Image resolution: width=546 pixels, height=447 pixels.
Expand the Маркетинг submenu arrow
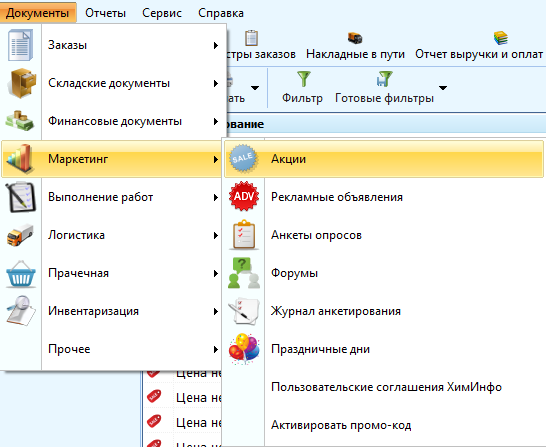coord(216,159)
